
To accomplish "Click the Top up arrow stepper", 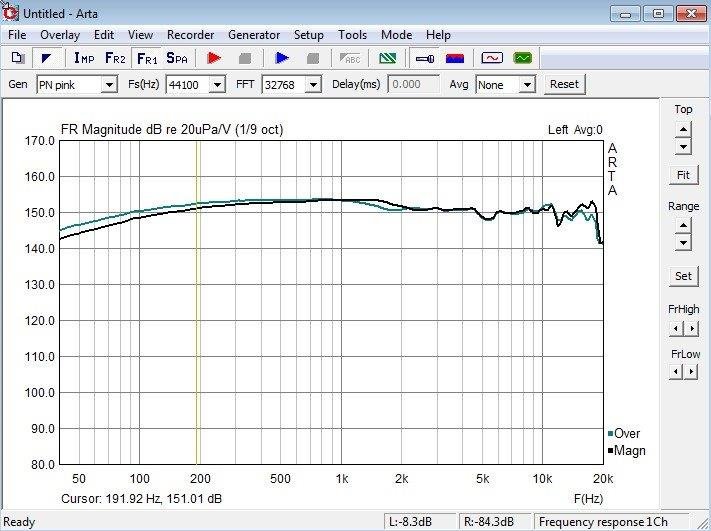I will pyautogui.click(x=683, y=129).
